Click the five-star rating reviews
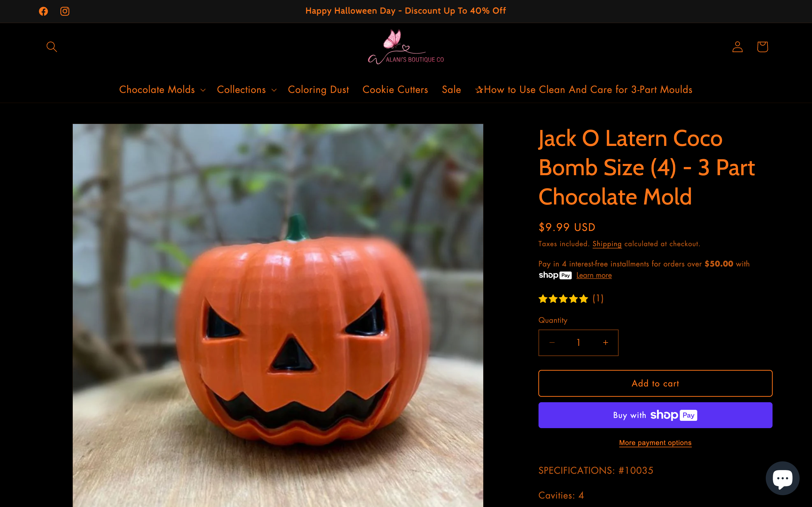This screenshot has height=507, width=812. tap(571, 299)
